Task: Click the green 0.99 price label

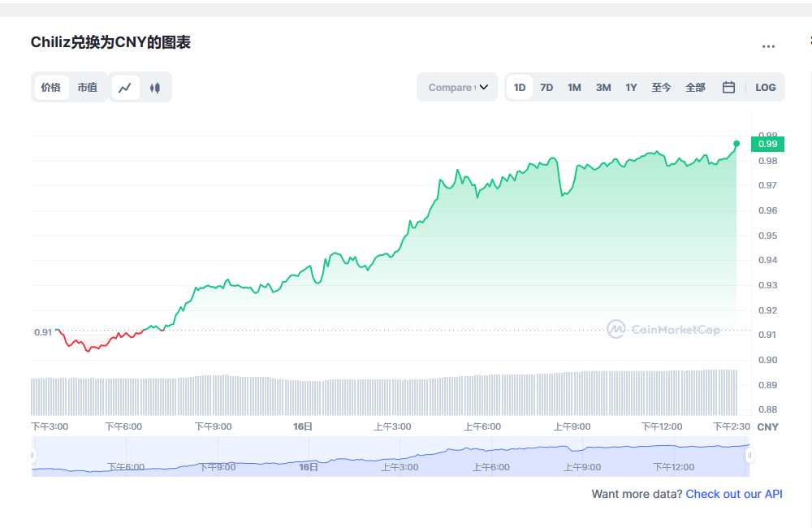Action: (x=767, y=144)
